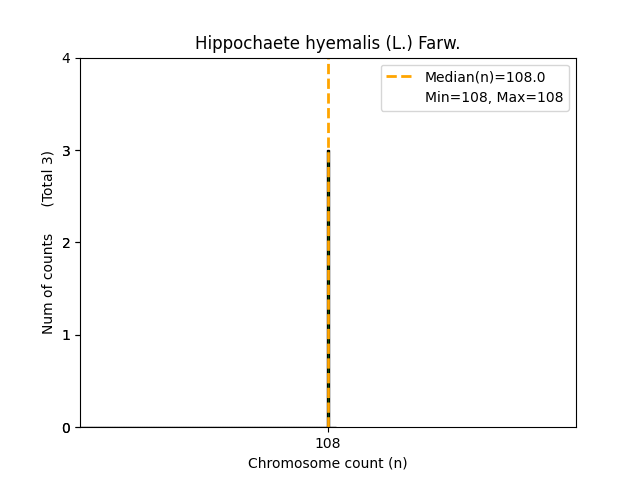Click the 'Num of counts' y-axis label
The image size is (640, 480).
tap(48, 284)
